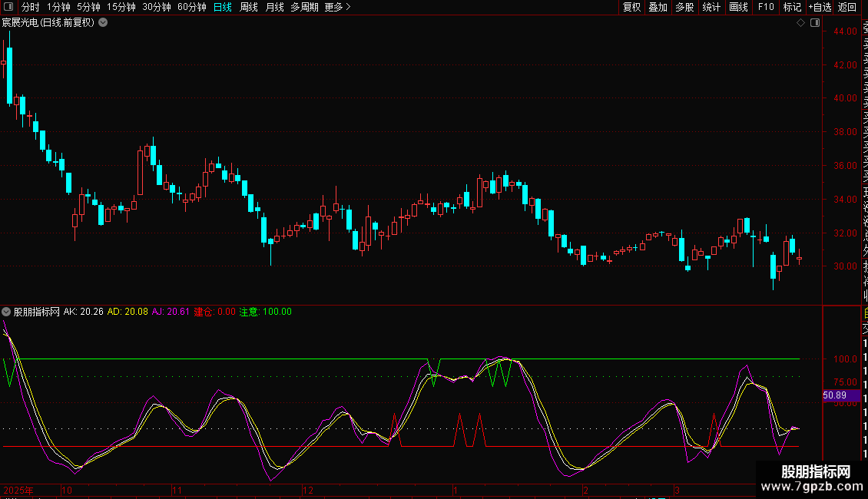Click the 返回 back button

[x=847, y=7]
